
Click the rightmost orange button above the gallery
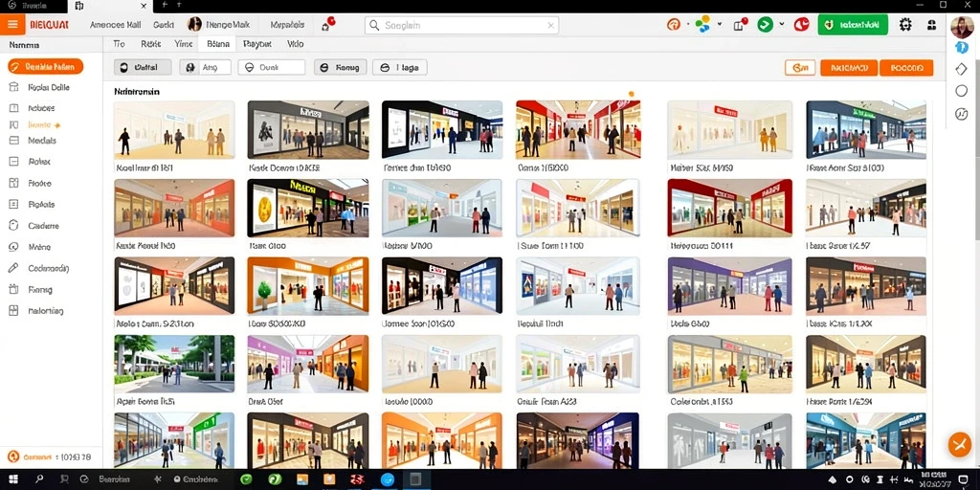906,68
